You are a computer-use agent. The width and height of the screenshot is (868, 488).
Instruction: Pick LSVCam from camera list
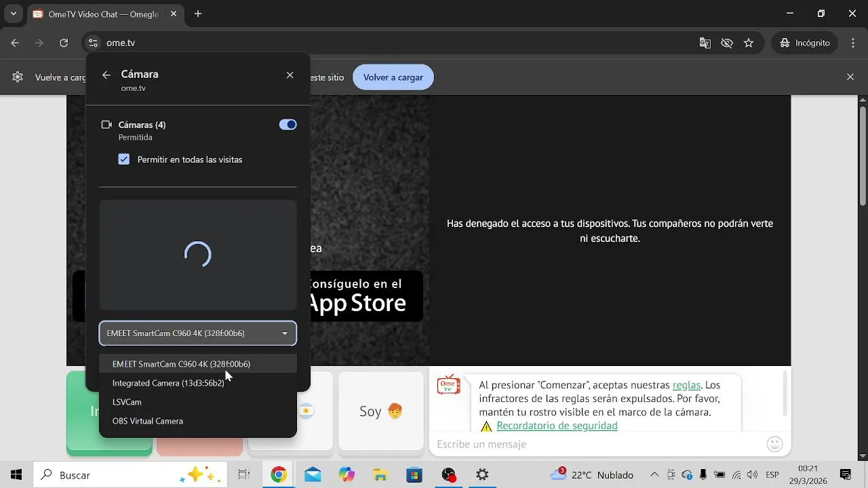point(198,402)
